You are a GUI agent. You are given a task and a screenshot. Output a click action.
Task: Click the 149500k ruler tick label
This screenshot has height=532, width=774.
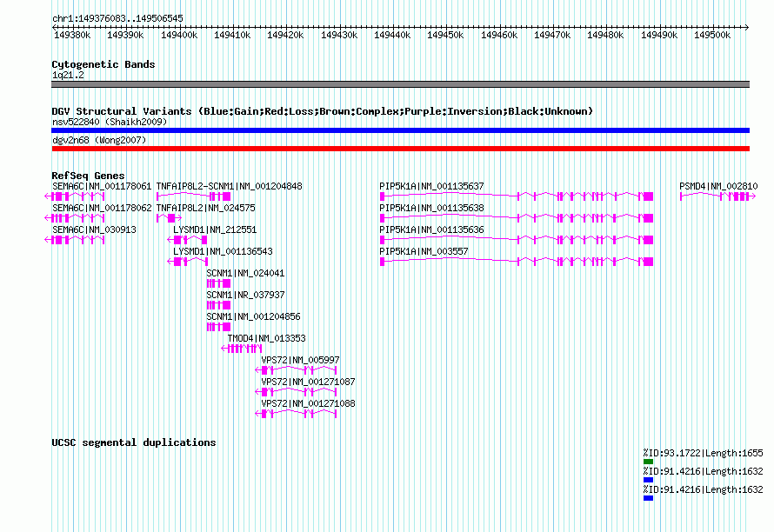(711, 35)
